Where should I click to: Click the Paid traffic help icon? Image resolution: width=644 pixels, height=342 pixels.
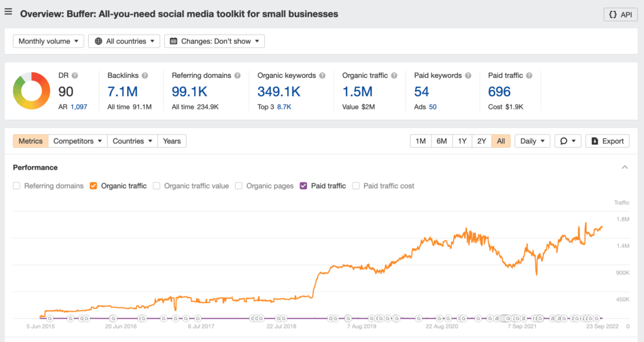click(529, 75)
